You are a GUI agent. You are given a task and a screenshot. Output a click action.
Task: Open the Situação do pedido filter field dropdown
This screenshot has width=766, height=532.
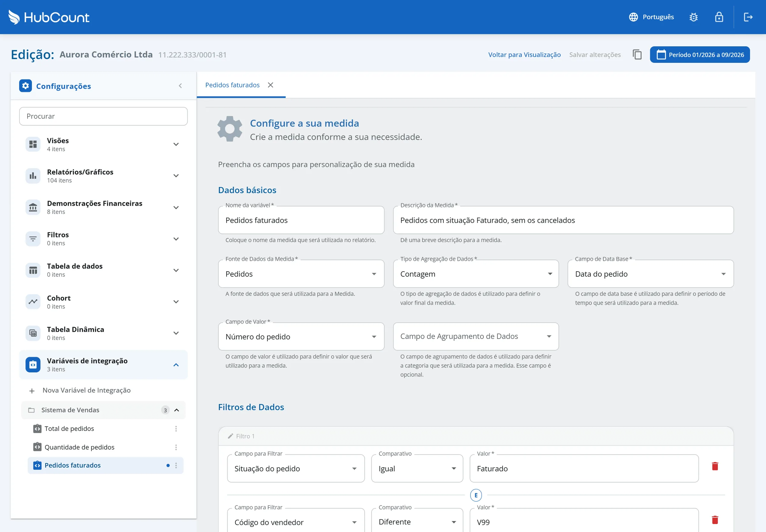(296, 469)
